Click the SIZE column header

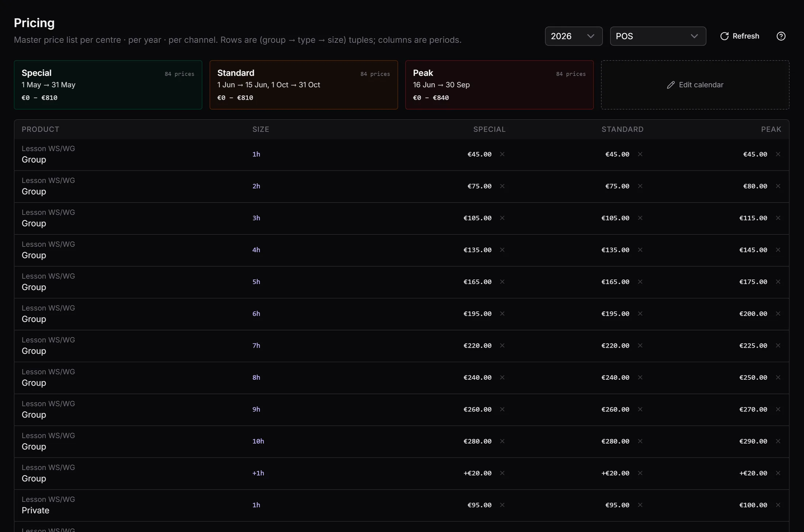pyautogui.click(x=261, y=129)
